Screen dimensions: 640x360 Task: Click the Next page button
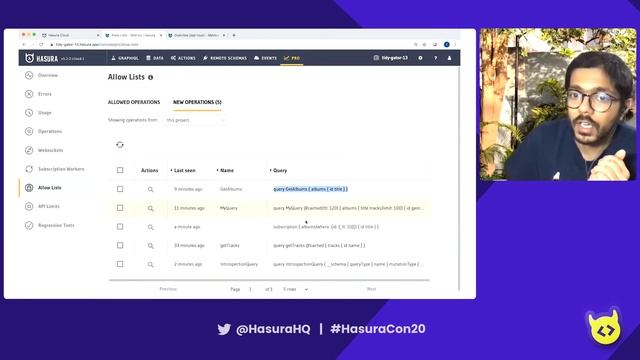click(x=371, y=289)
